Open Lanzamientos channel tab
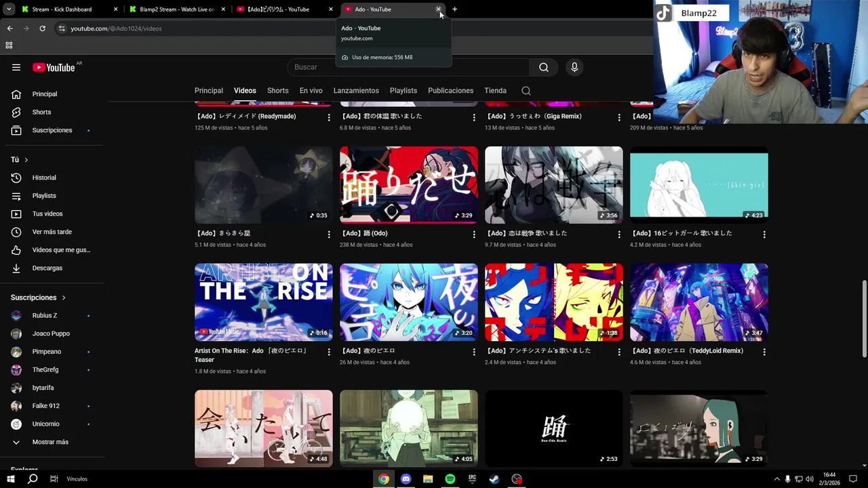Viewport: 868px width, 488px height. point(356,91)
